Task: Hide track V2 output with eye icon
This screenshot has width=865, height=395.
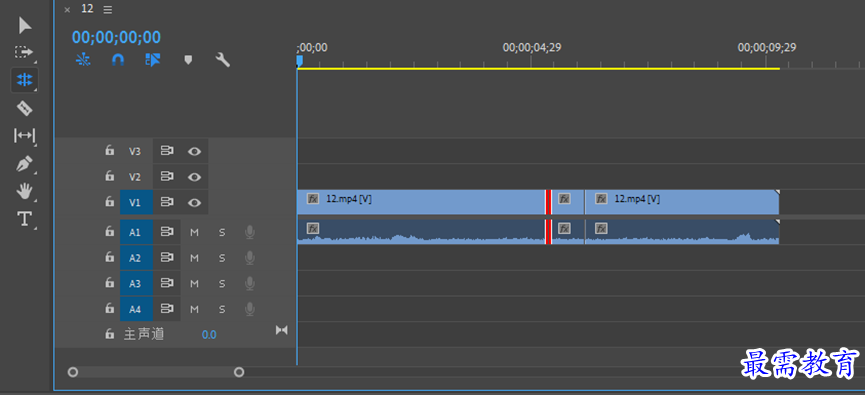Action: point(194,177)
